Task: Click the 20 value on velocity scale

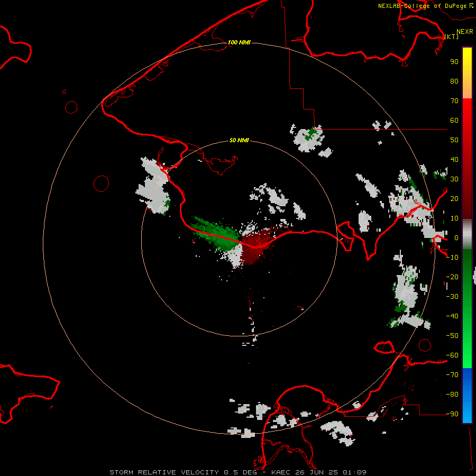Action: pos(454,199)
